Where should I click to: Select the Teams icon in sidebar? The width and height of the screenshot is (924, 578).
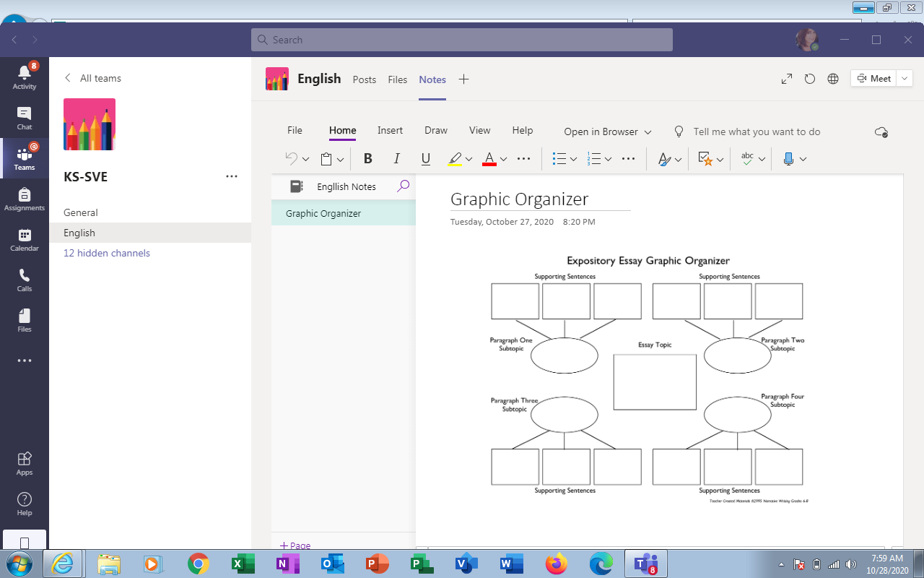point(25,158)
